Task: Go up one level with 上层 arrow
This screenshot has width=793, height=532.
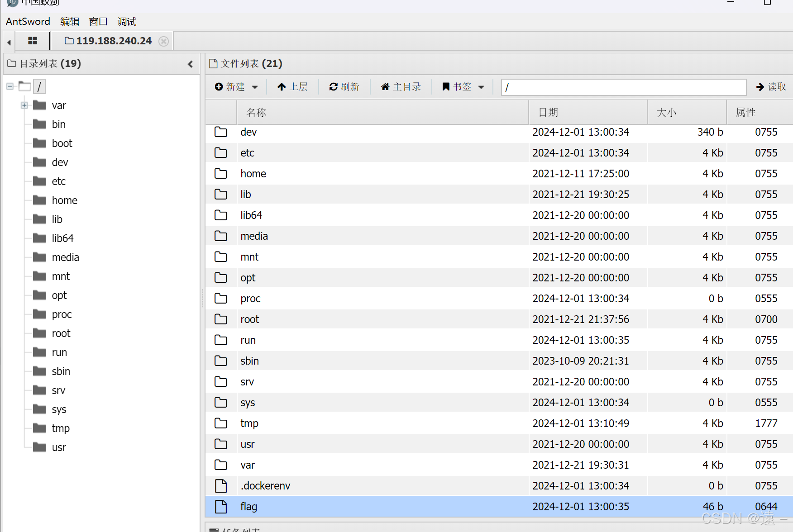Action: (x=293, y=86)
